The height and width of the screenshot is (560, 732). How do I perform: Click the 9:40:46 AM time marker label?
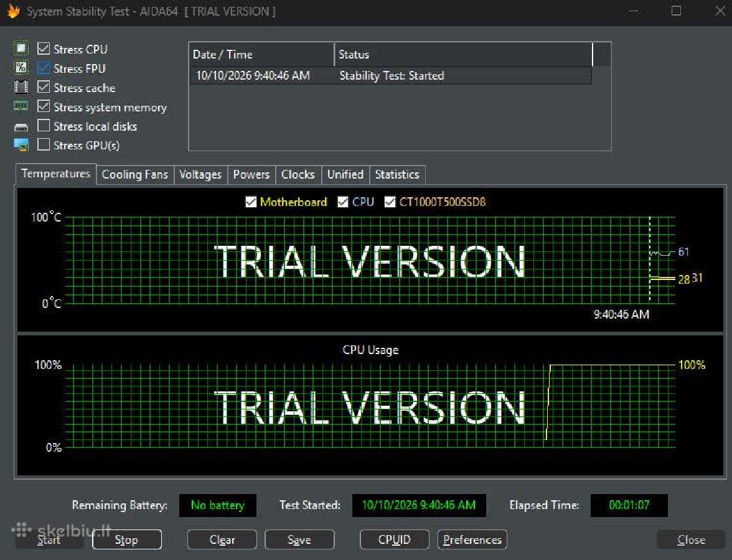coord(621,315)
